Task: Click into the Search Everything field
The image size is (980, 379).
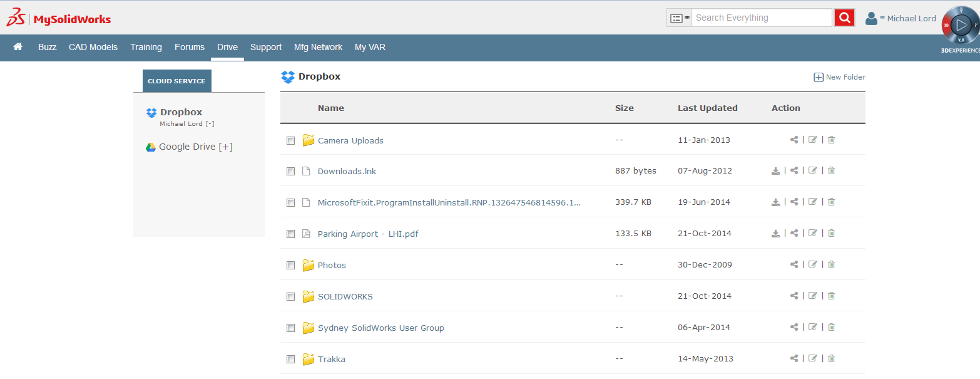Action: pyautogui.click(x=762, y=18)
